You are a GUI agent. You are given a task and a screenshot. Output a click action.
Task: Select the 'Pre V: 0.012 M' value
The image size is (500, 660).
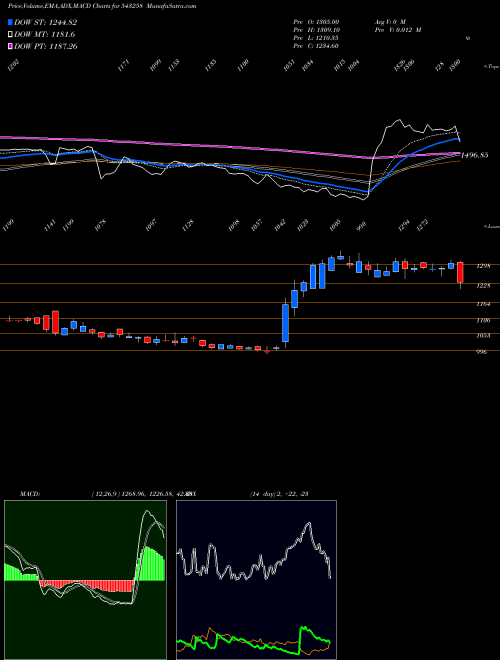[x=398, y=30]
